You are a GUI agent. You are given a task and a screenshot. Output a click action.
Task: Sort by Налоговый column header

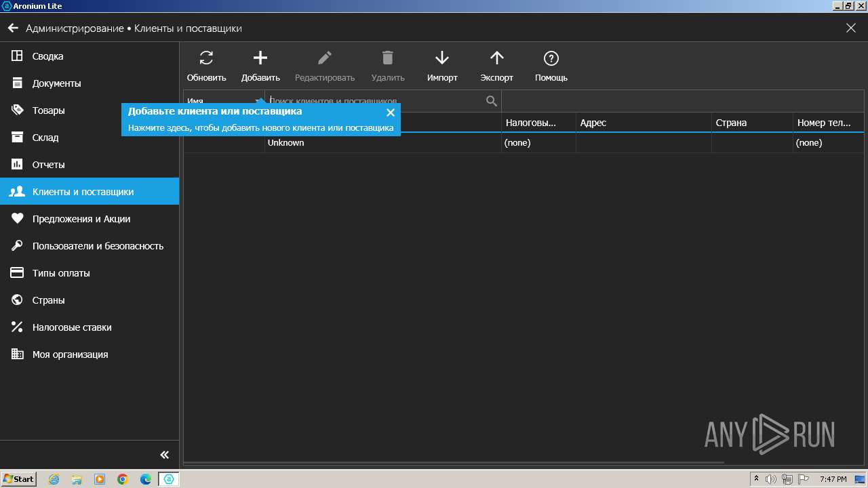(x=538, y=123)
